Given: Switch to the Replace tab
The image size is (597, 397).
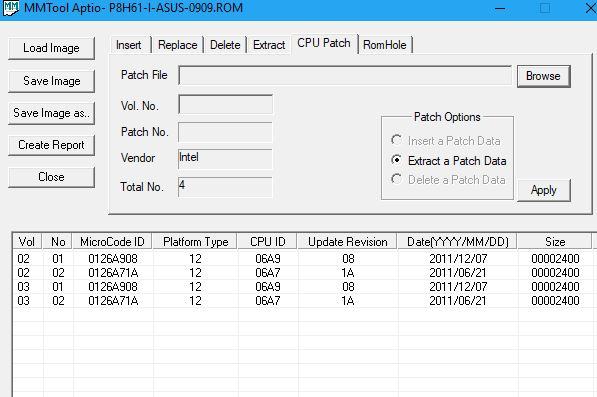Looking at the screenshot, I should pyautogui.click(x=177, y=45).
